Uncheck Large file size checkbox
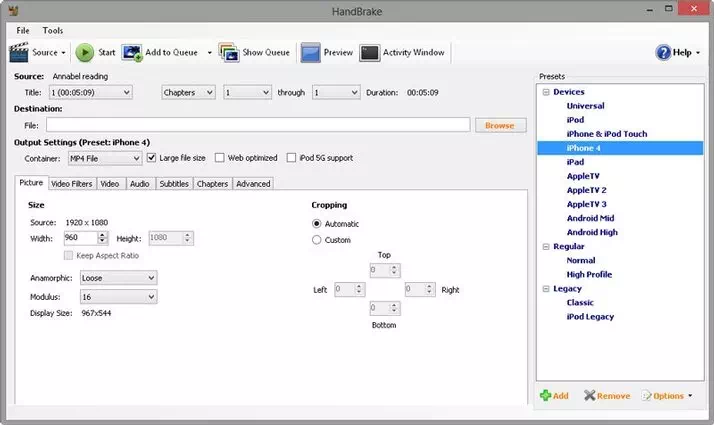Screen dimensions: 714x425 pos(152,158)
